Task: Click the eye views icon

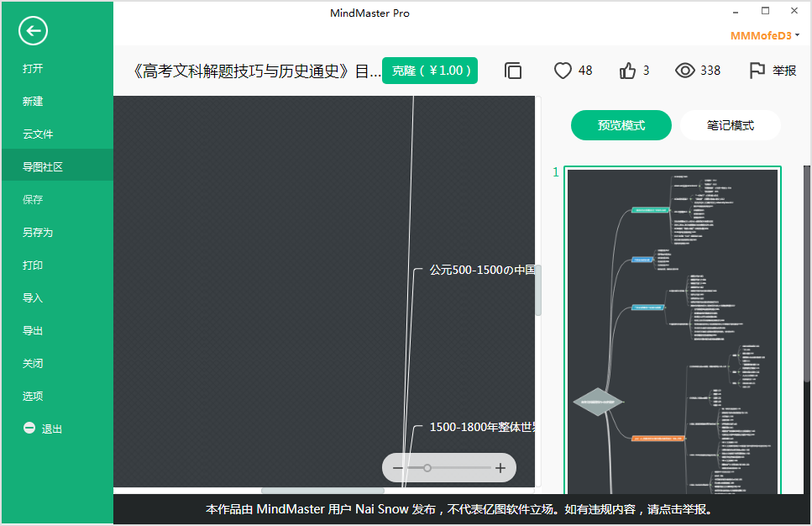Action: pos(684,71)
